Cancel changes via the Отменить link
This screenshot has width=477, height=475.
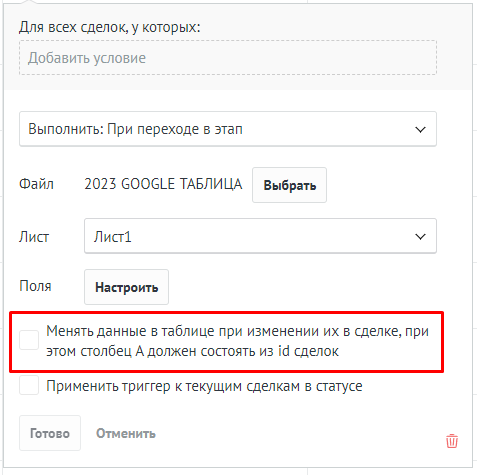126,433
